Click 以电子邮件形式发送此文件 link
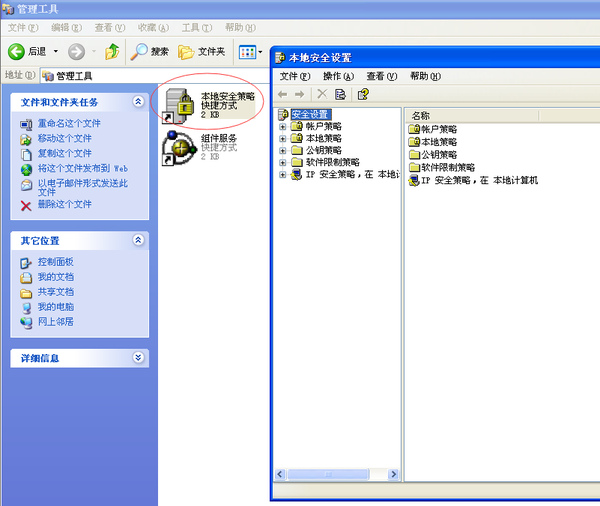 (x=83, y=187)
